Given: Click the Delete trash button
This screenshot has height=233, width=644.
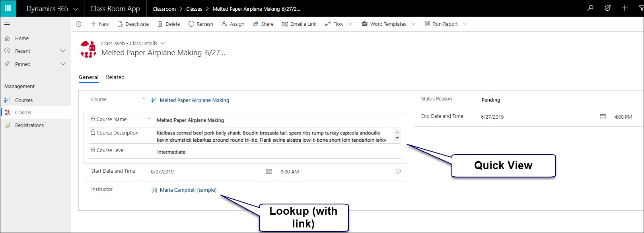Looking at the screenshot, I should point(169,24).
